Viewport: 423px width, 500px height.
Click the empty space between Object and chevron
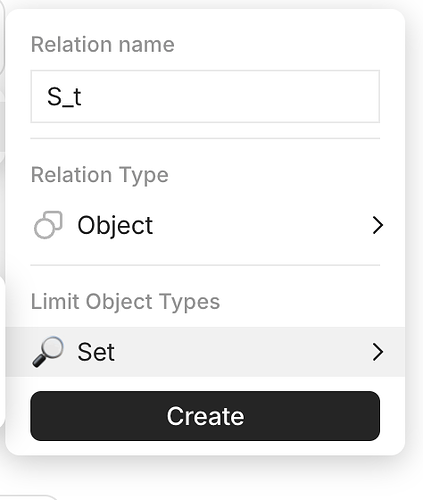(262, 225)
